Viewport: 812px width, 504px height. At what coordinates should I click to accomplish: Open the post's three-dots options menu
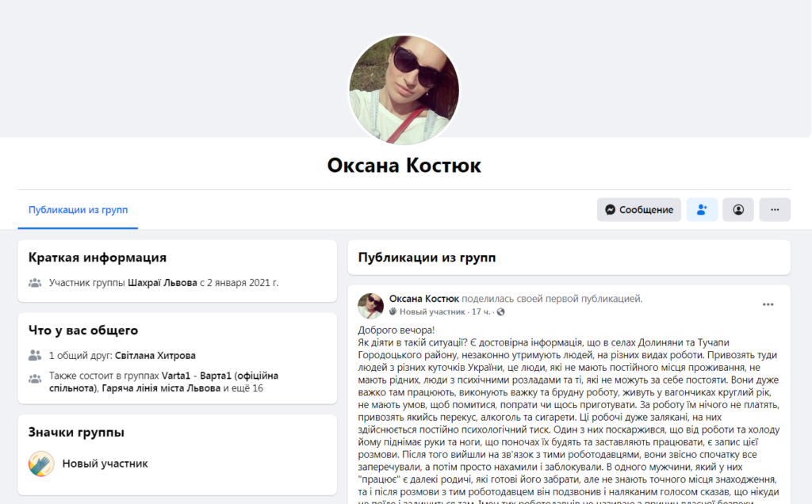(x=768, y=304)
